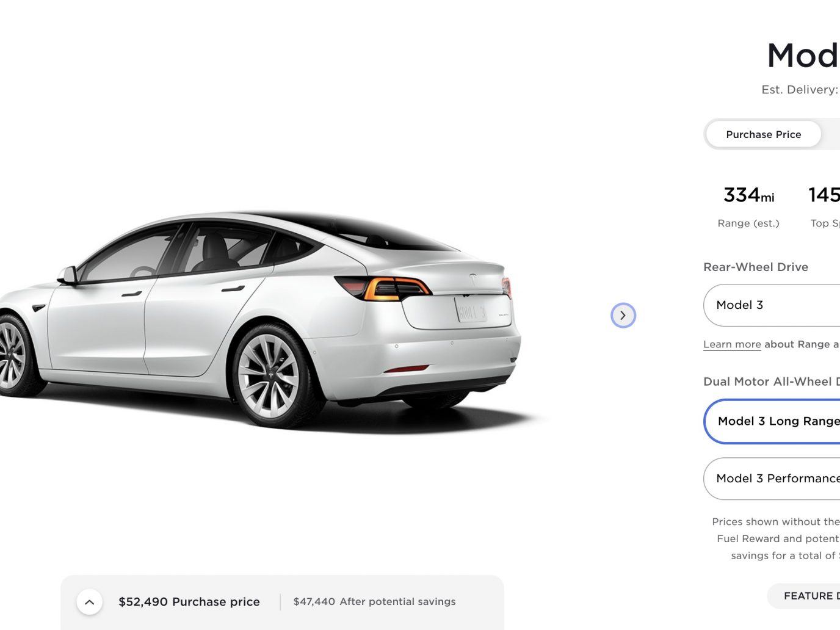
Task: Click the Dual Motor All-Wheel Drive heading
Action: 772,382
